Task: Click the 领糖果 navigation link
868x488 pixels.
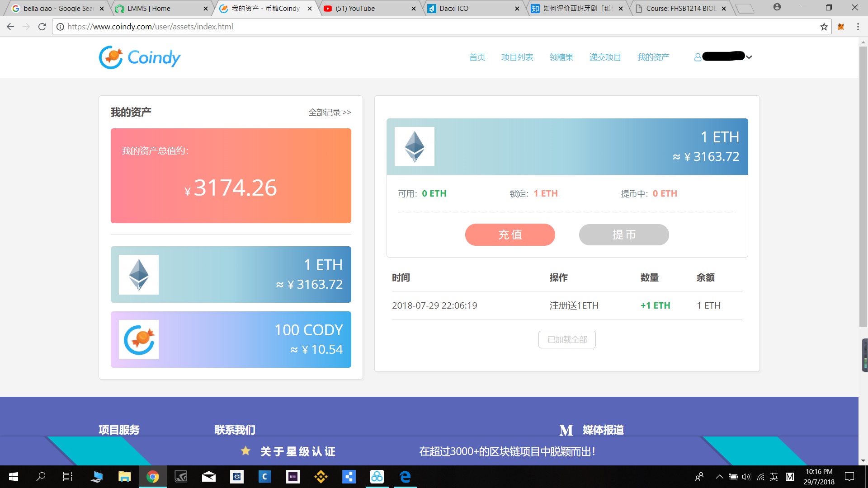Action: (x=561, y=57)
